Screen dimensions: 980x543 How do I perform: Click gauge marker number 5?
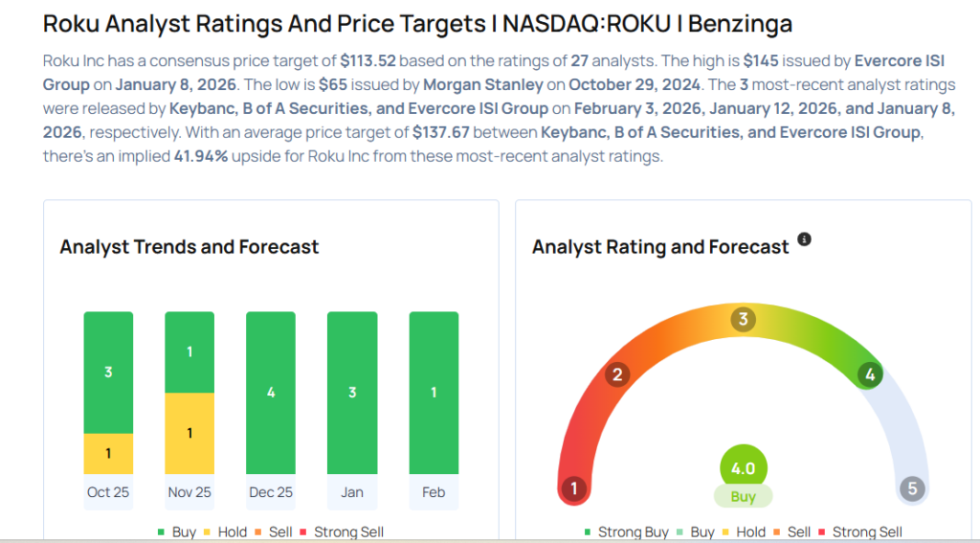(912, 489)
